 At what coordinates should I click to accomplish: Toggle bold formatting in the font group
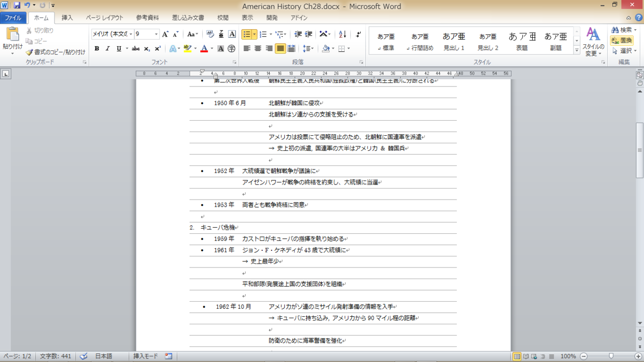tap(96, 49)
